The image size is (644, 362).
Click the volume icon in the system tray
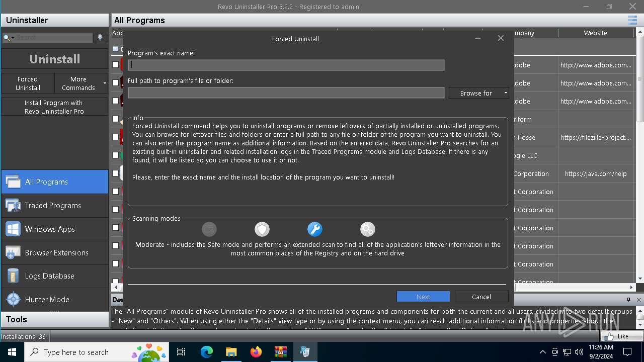click(579, 352)
